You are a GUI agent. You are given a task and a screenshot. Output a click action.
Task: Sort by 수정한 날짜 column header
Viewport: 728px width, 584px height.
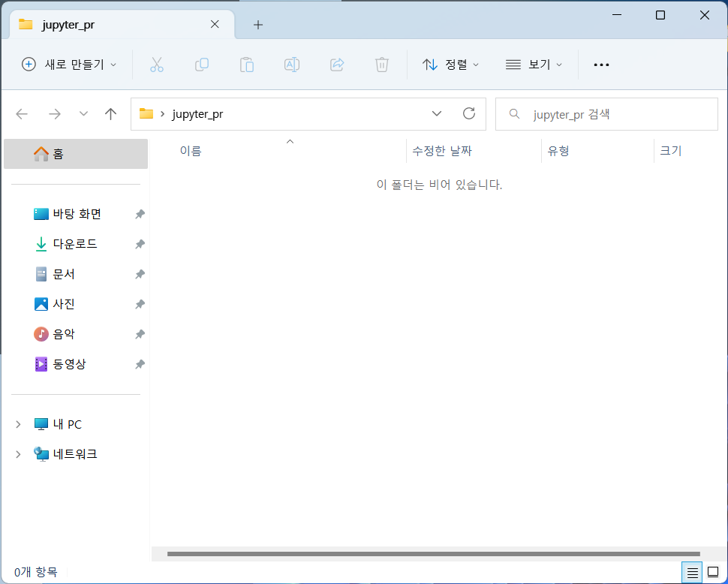[x=442, y=151]
